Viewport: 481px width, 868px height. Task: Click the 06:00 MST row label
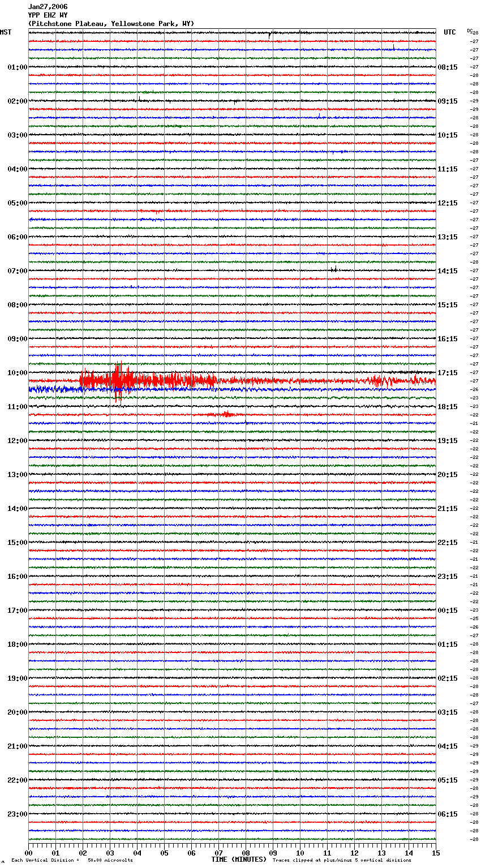pos(17,237)
